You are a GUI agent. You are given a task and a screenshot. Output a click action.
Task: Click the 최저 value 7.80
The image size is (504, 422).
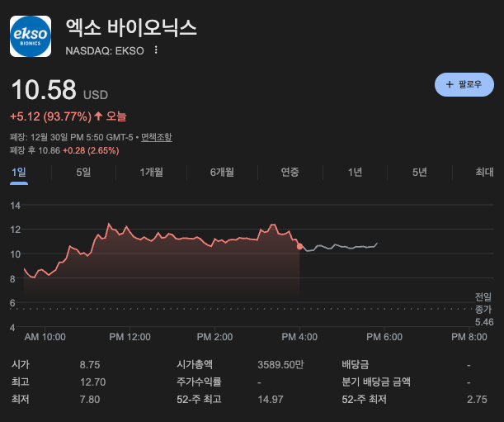pyautogui.click(x=90, y=400)
